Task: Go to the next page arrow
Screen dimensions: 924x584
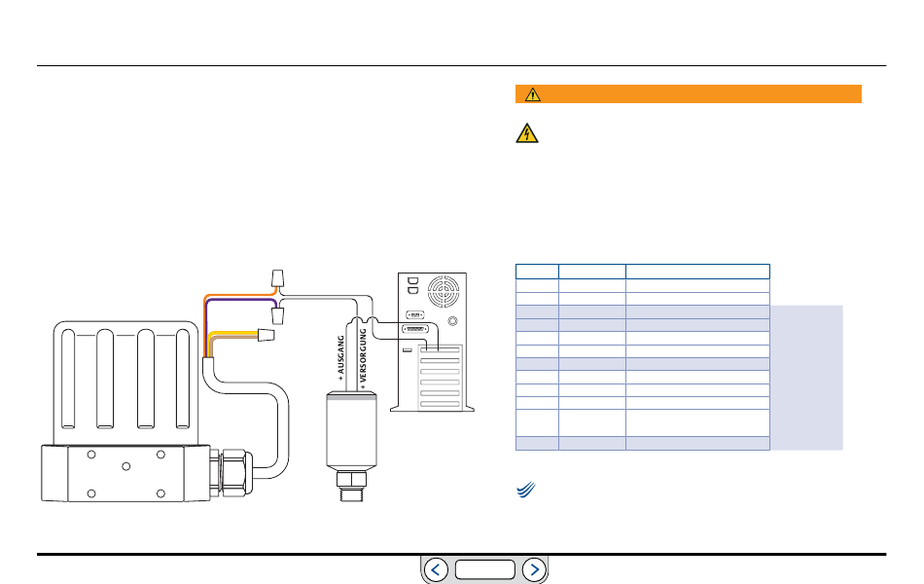Action: [534, 569]
